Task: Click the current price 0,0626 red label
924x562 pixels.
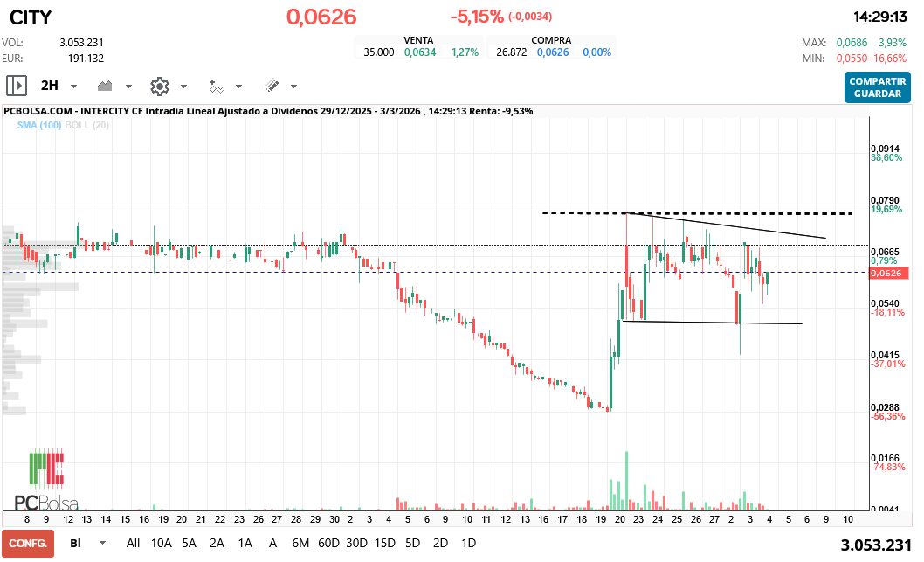Action: (890, 272)
